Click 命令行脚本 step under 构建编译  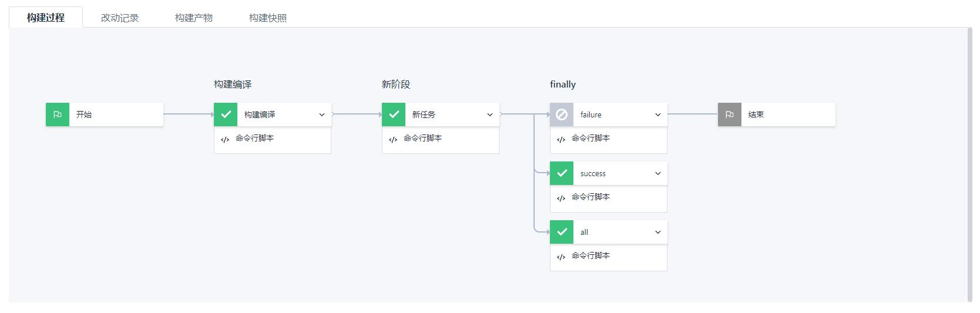click(273, 140)
